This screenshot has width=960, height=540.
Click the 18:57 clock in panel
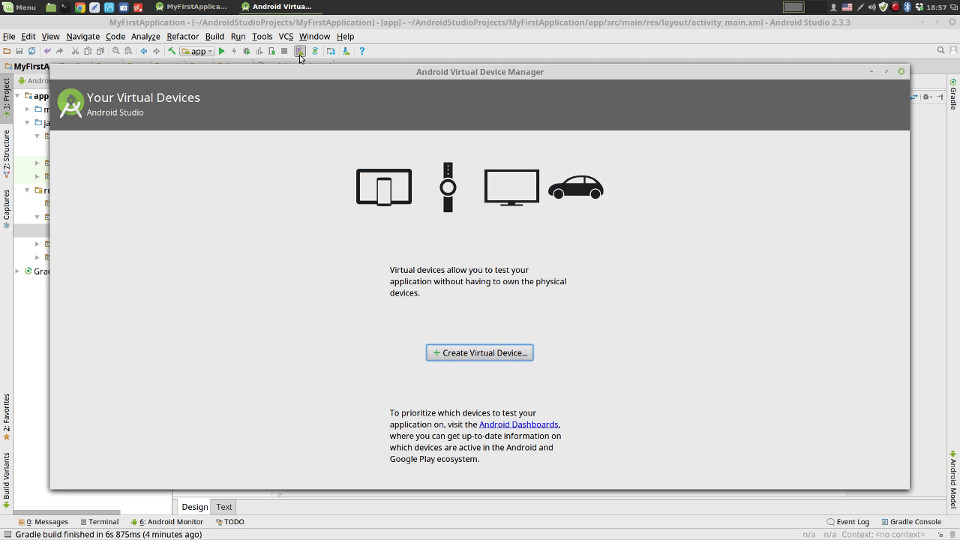937,7
